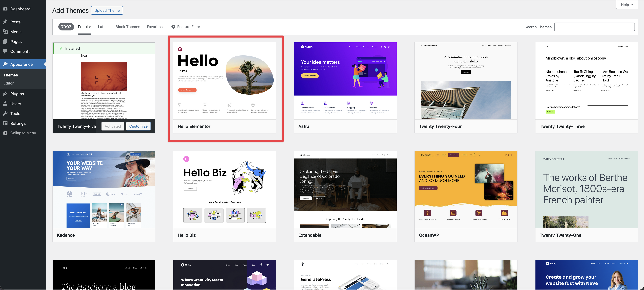Open the Settings sidebar icon
644x290 pixels.
click(5, 123)
